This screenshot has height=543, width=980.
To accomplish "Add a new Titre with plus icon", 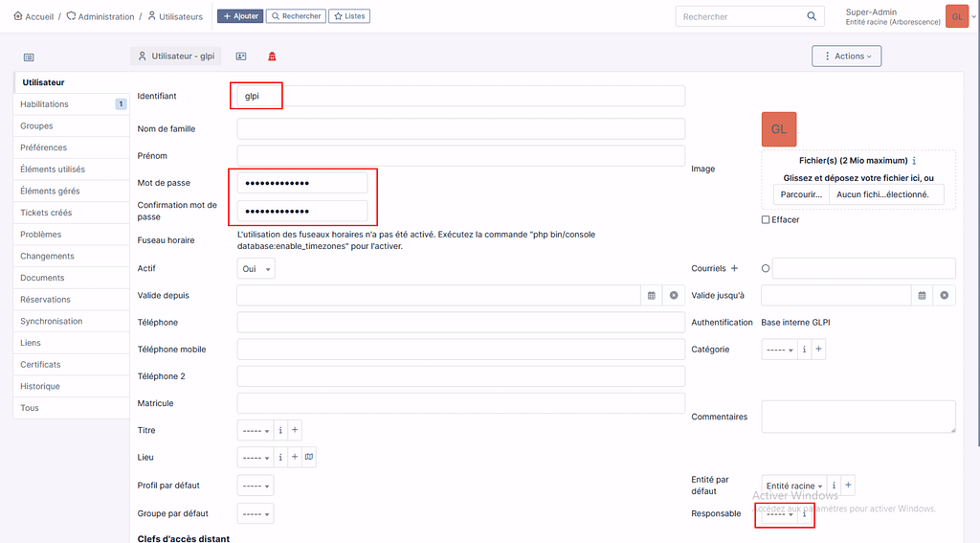I will tap(295, 431).
